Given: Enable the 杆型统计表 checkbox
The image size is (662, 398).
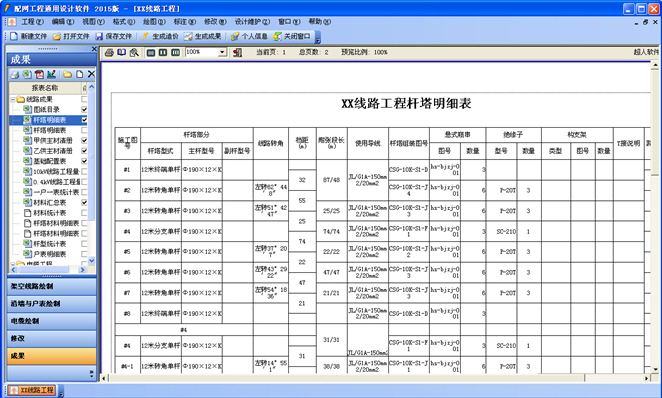Looking at the screenshot, I should 84,244.
